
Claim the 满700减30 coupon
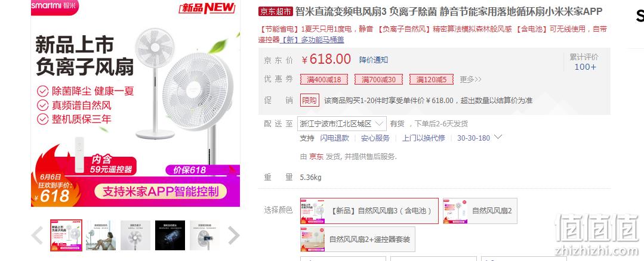(x=378, y=79)
